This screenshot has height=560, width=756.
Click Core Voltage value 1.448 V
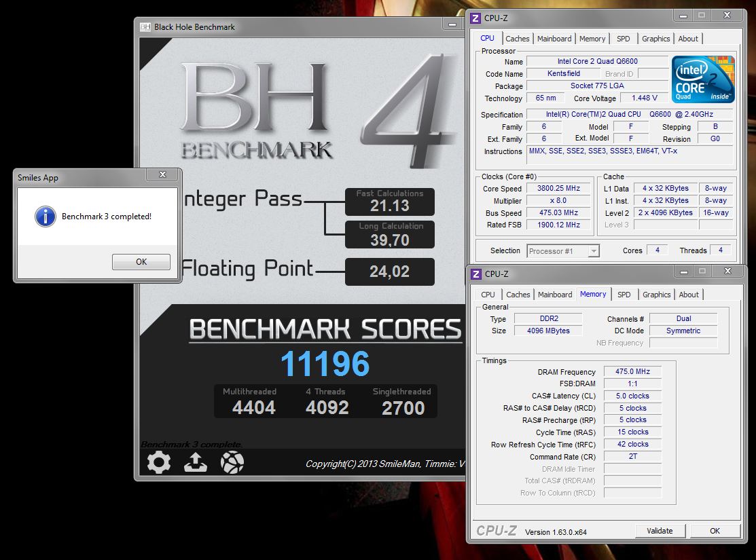644,98
